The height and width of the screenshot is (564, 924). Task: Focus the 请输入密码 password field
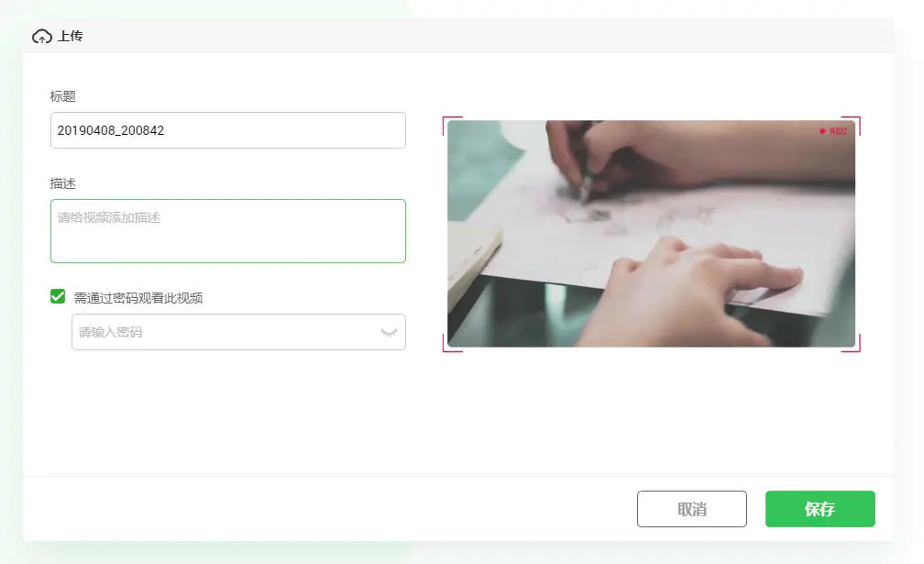pos(238,332)
